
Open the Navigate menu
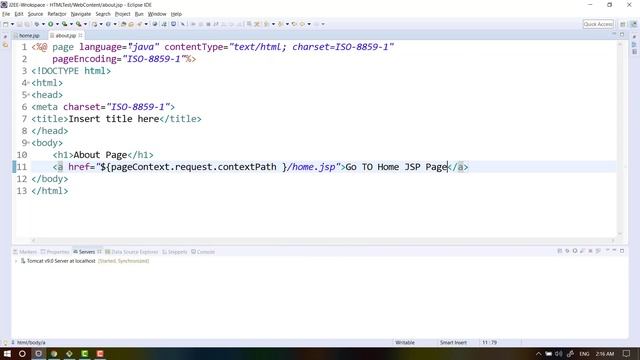coord(81,14)
